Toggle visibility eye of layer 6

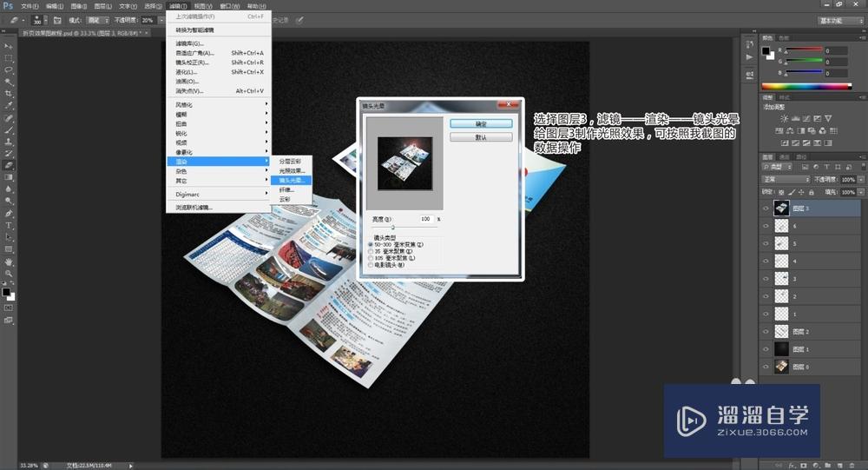click(766, 226)
